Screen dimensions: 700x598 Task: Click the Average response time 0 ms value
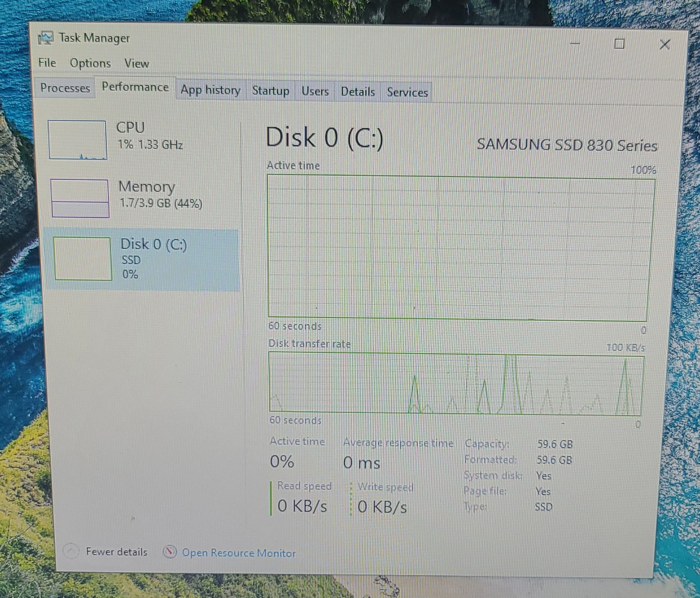pyautogui.click(x=361, y=463)
